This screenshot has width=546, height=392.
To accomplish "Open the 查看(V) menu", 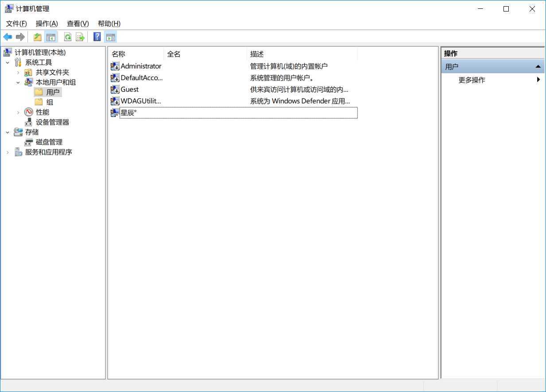I will point(78,23).
